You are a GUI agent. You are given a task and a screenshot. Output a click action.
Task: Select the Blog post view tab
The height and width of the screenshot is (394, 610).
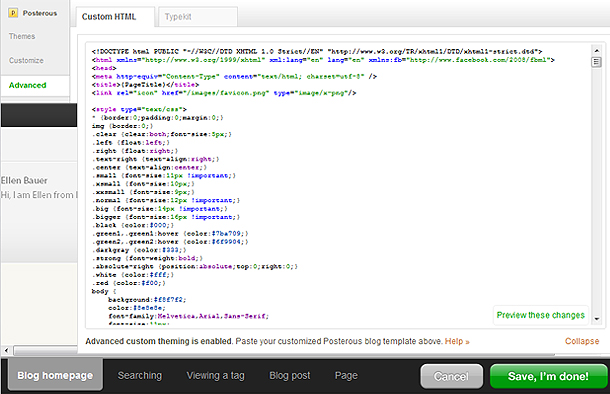(x=289, y=375)
